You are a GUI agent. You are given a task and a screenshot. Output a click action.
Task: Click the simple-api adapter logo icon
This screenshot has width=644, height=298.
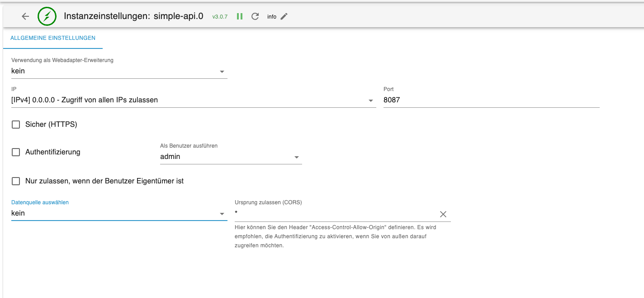coord(47,16)
